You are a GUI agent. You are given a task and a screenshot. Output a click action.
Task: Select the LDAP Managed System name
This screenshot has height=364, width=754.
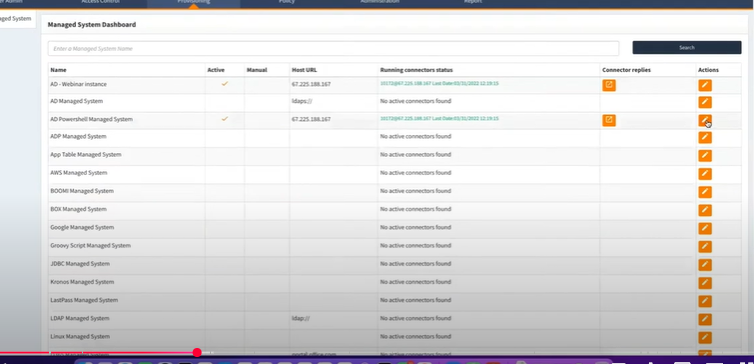(x=80, y=318)
